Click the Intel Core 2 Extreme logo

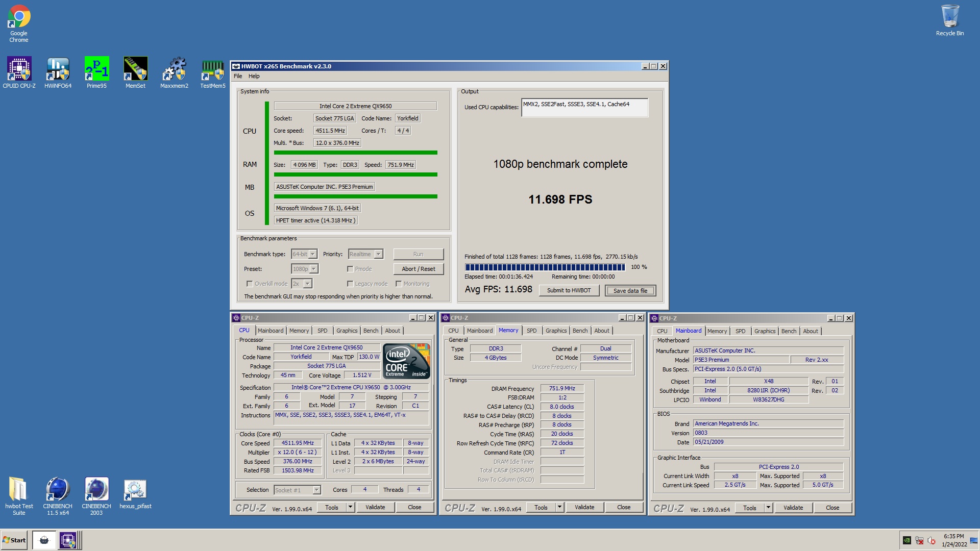tap(407, 361)
